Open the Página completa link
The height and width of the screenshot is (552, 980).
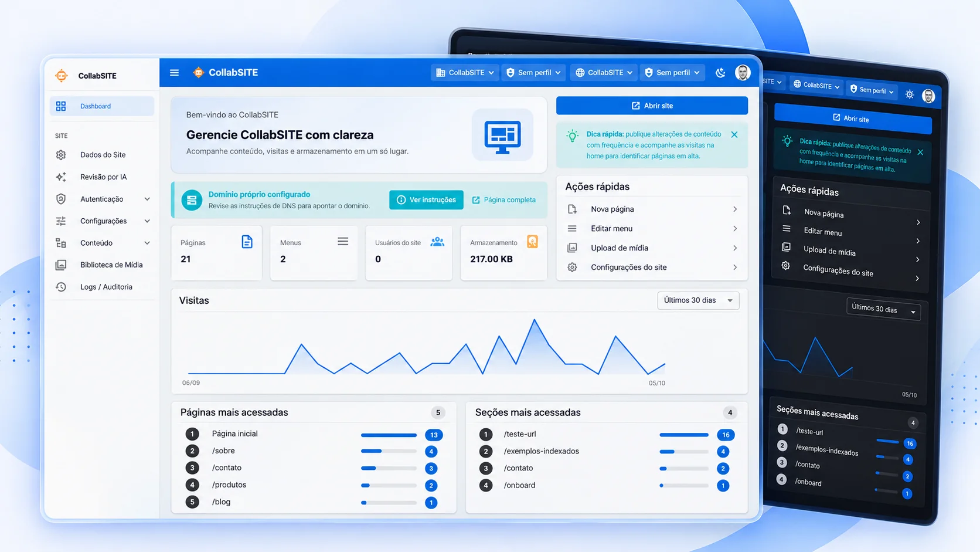click(x=504, y=200)
